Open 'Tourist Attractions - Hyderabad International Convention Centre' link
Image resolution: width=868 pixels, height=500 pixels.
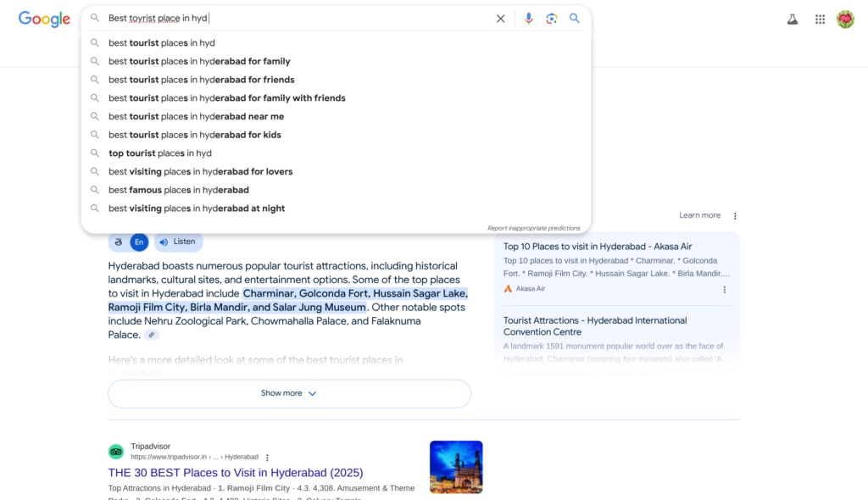pyautogui.click(x=595, y=326)
